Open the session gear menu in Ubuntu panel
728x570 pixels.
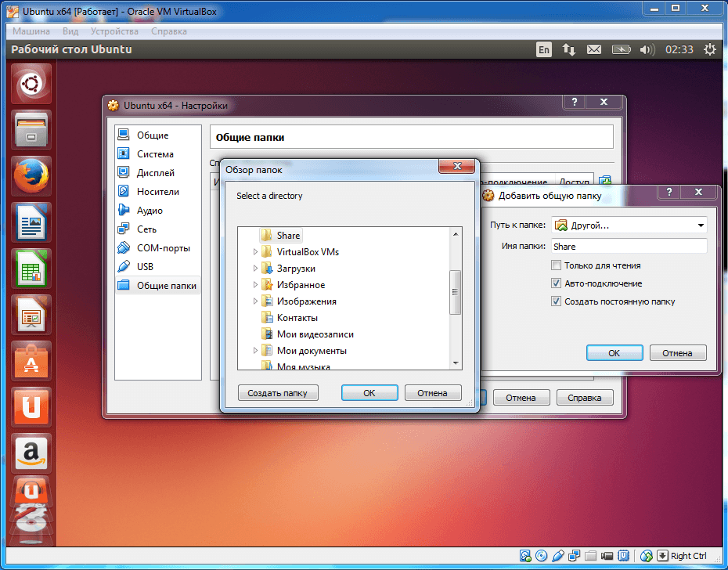coord(710,49)
